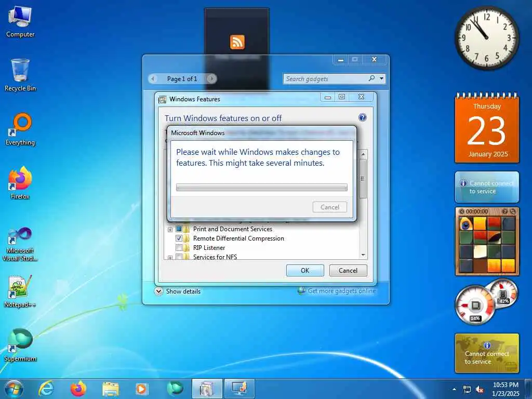Click the features list scrollbar thumb

pyautogui.click(x=363, y=179)
